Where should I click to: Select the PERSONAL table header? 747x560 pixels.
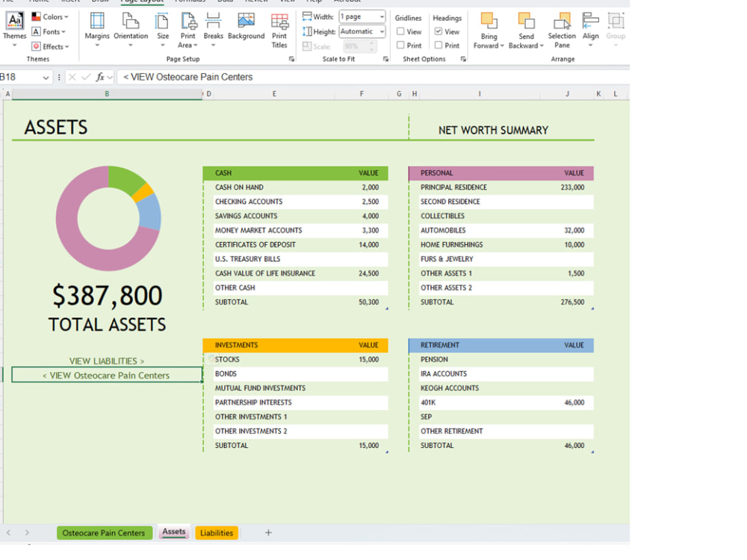[x=501, y=173]
